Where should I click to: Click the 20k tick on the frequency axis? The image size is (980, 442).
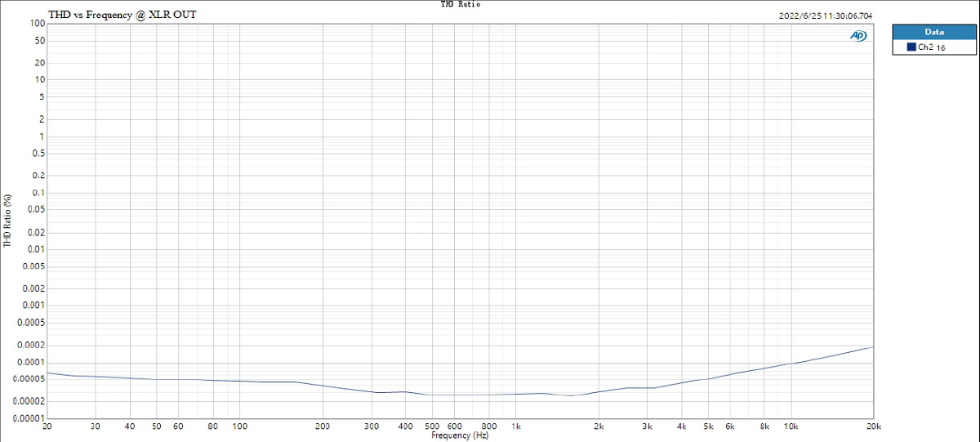tap(874, 426)
